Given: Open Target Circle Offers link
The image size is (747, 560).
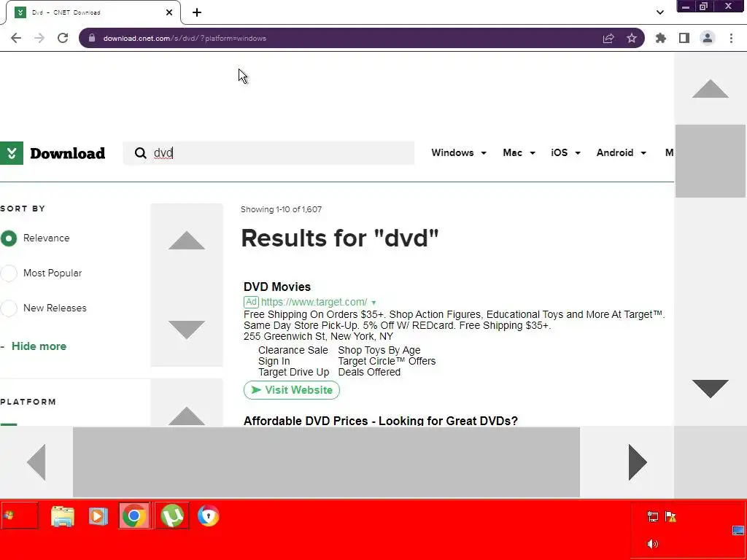Looking at the screenshot, I should (387, 361).
